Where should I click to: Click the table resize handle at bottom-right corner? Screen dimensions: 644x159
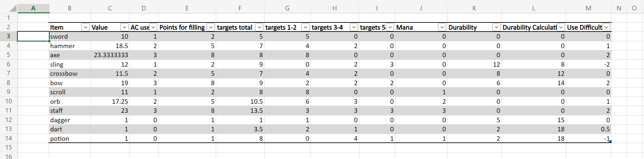pos(610,142)
